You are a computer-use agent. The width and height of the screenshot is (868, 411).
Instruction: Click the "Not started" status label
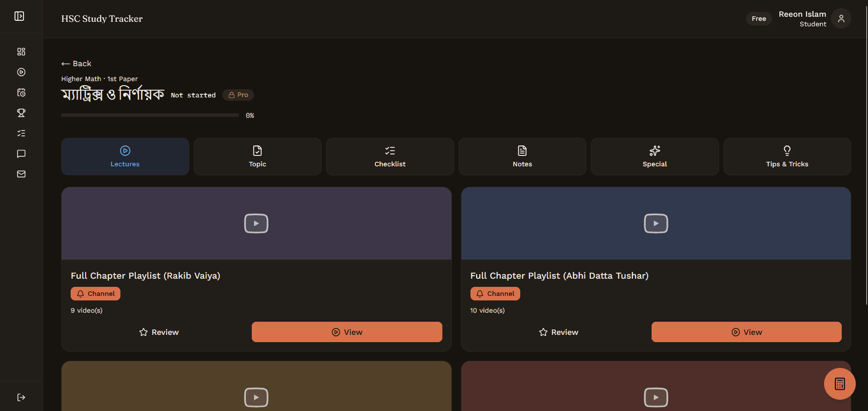193,95
